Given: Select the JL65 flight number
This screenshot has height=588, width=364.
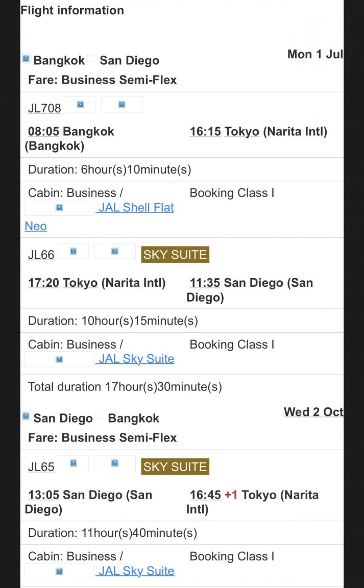Looking at the screenshot, I should pos(41,467).
